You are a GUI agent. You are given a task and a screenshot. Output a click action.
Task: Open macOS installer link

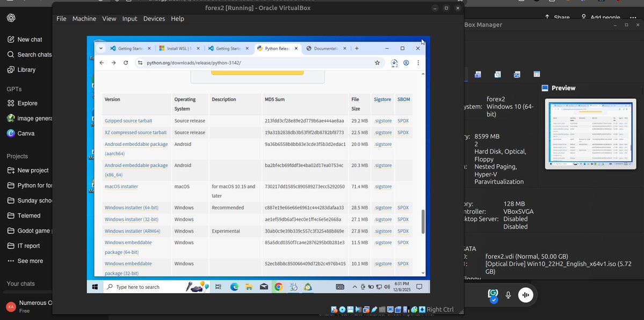coord(121,186)
